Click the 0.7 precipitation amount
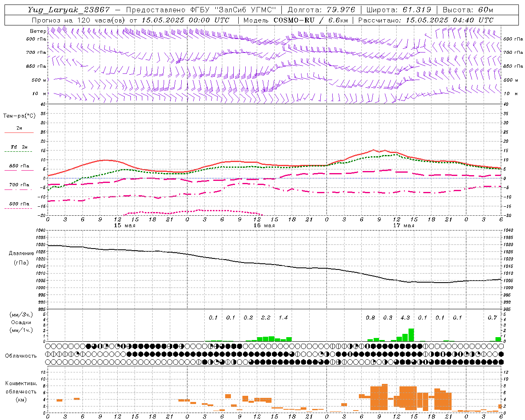525x420 pixels. click(x=492, y=317)
